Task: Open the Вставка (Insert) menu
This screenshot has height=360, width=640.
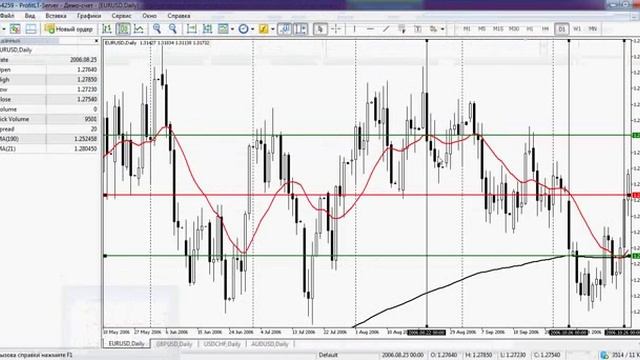Action: tap(56, 16)
